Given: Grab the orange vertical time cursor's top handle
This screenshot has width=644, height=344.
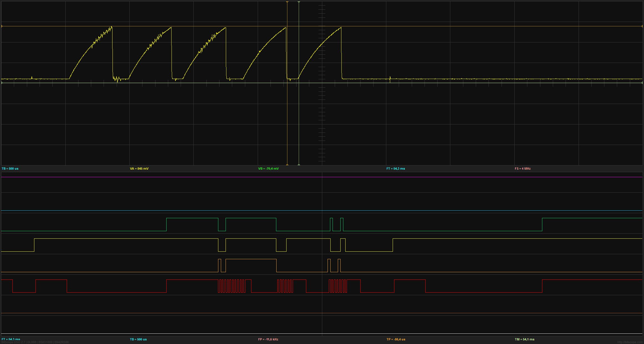Looking at the screenshot, I should (x=287, y=2).
